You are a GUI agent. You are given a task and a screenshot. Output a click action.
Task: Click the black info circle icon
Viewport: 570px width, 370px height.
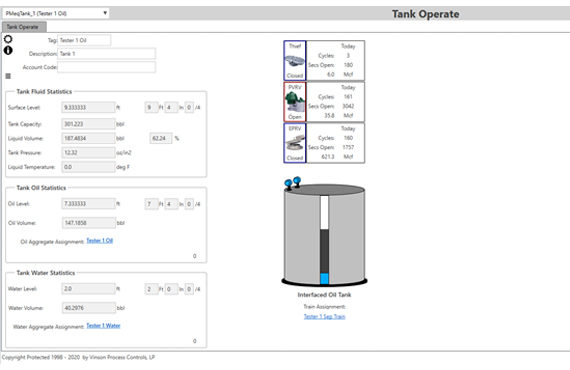(8, 50)
